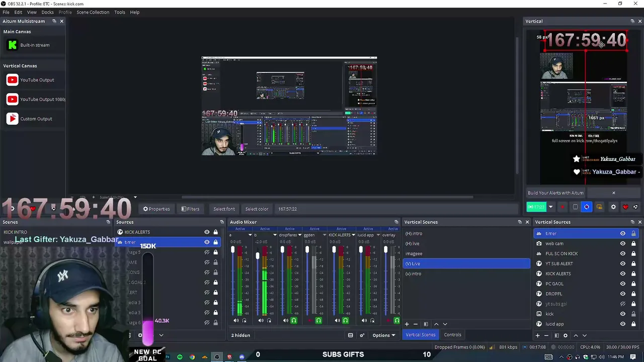Mute the KICK ALERTS mixer speaker
Viewport: 644px width, 362px height.
tap(337, 321)
